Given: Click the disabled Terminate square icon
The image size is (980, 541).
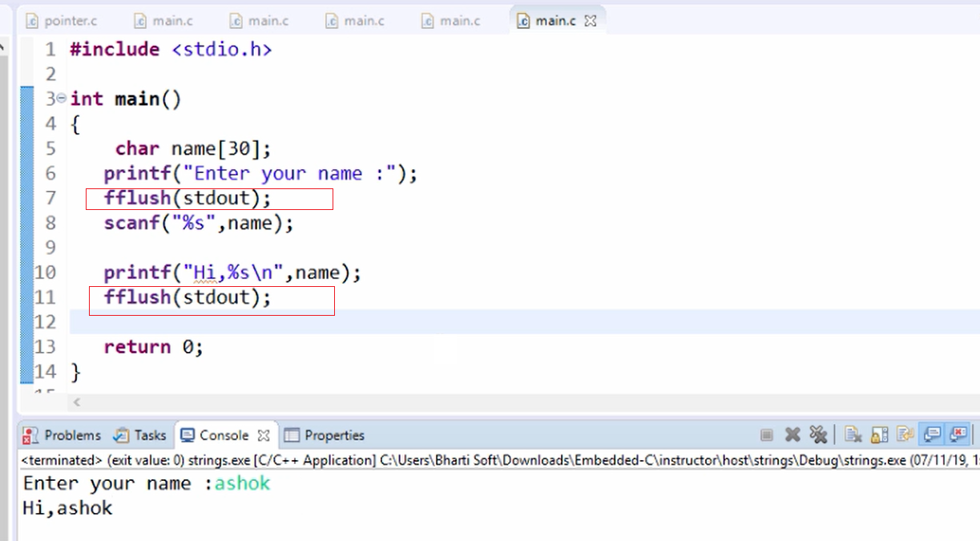Looking at the screenshot, I should coord(767,435).
